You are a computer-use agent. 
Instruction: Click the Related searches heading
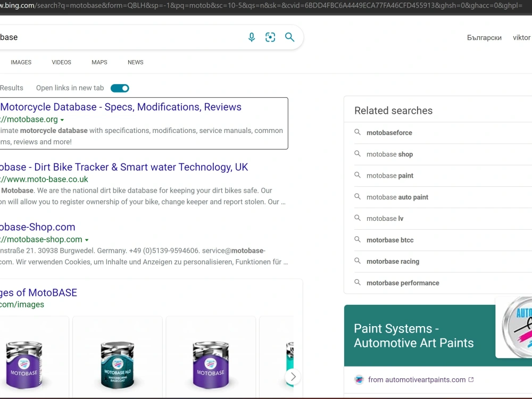(x=393, y=111)
